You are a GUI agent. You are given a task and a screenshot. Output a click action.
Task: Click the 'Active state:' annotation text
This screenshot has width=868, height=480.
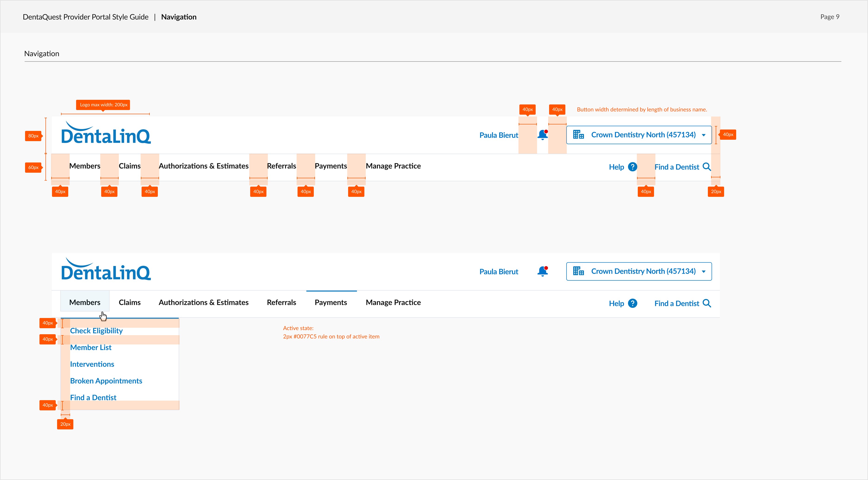coord(298,328)
